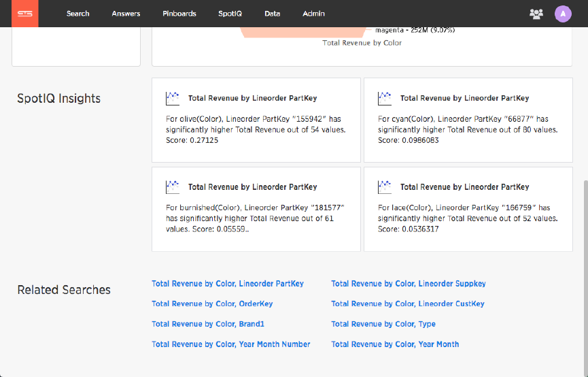
Task: Open insight card for PartKey 155942
Action: [x=256, y=120]
